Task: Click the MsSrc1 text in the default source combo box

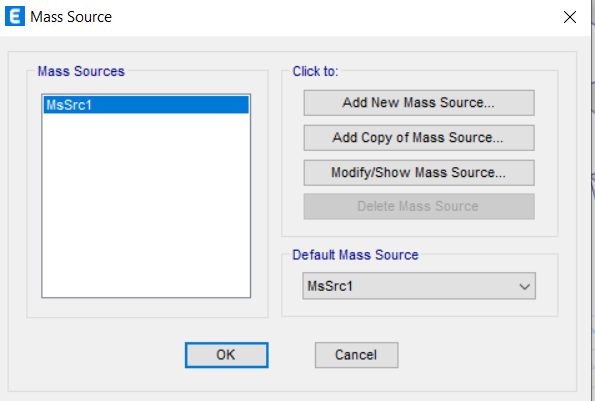Action: pyautogui.click(x=330, y=286)
